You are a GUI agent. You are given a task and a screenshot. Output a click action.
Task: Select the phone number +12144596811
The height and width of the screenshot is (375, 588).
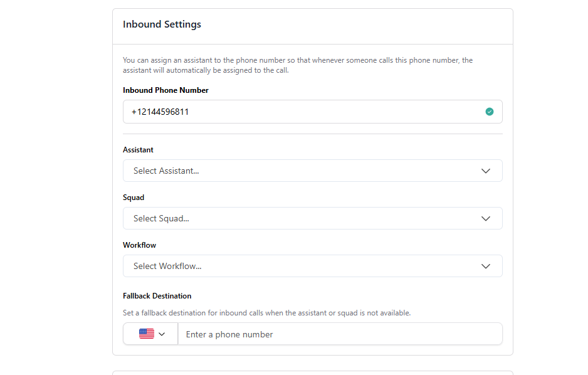[x=159, y=112]
